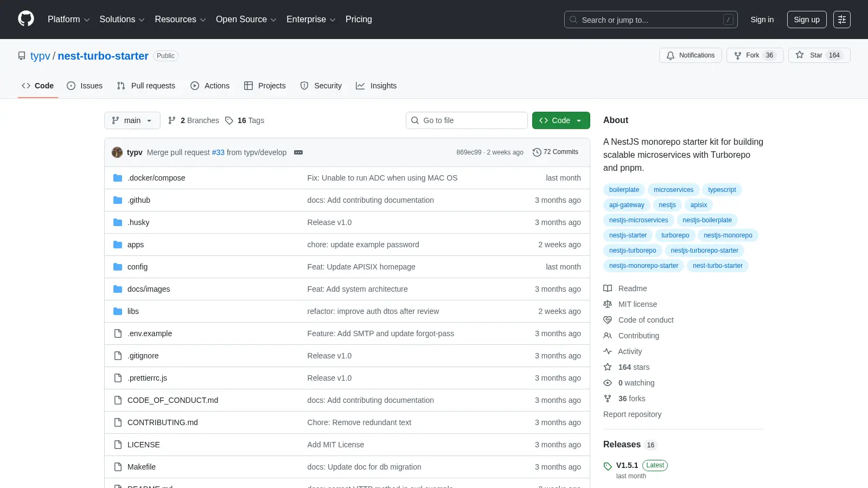Screen dimensions: 868x488
Task: Switch to the Actions tab
Action: pos(210,86)
